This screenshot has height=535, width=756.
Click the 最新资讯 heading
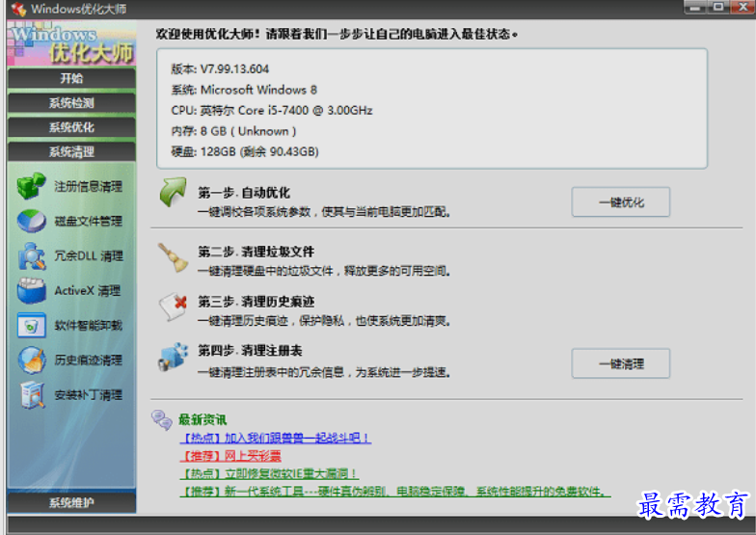click(202, 420)
